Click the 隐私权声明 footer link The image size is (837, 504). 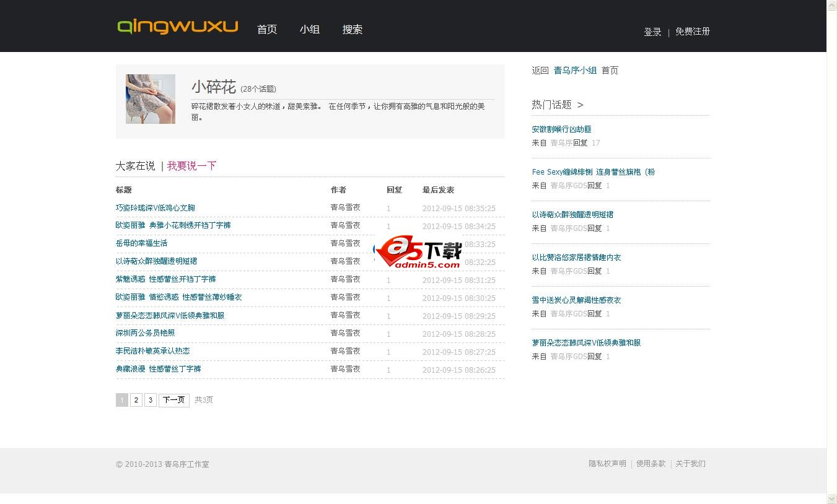pos(607,464)
